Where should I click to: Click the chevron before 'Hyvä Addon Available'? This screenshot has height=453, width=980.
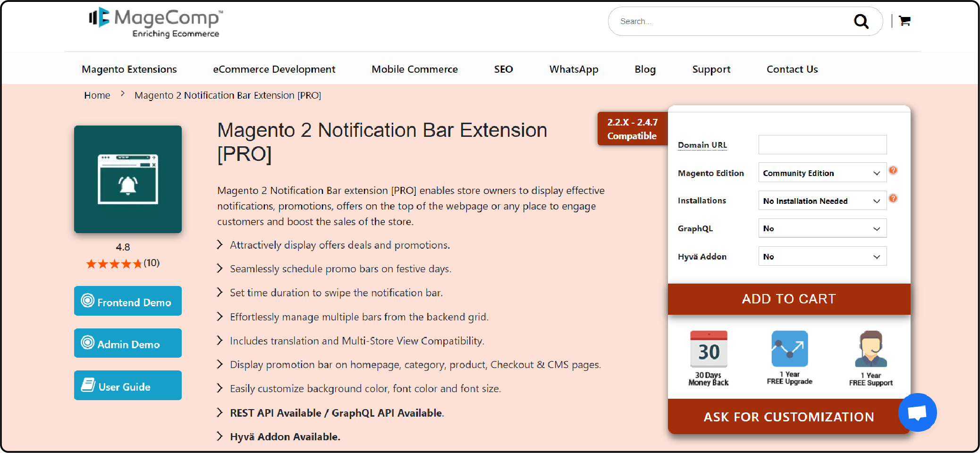click(x=220, y=436)
